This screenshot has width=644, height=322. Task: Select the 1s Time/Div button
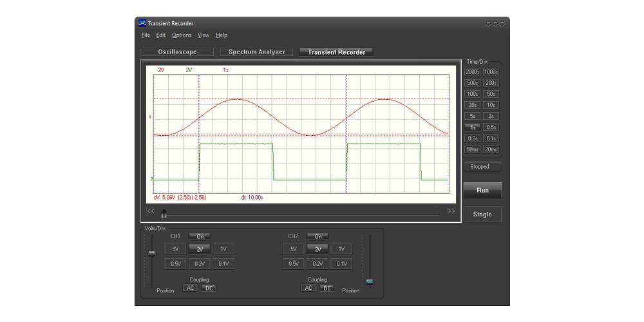(x=473, y=128)
